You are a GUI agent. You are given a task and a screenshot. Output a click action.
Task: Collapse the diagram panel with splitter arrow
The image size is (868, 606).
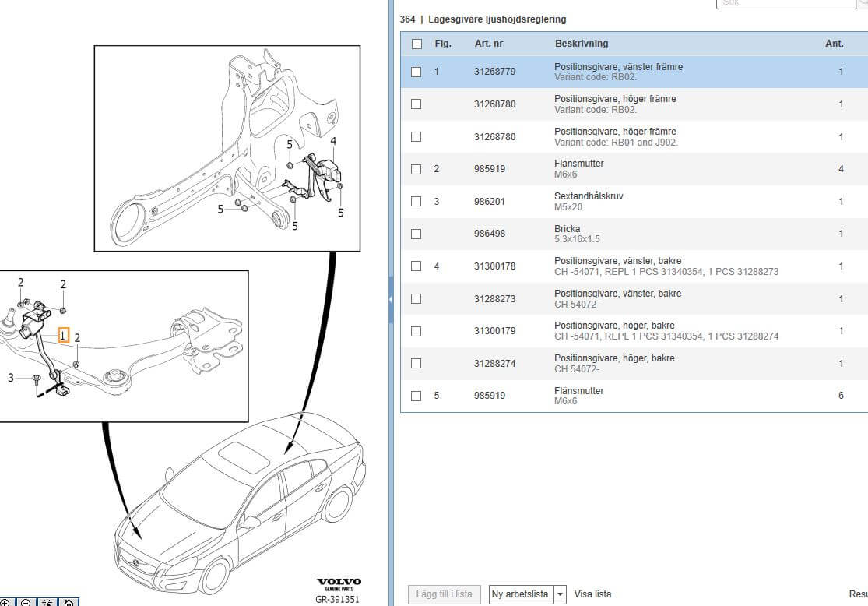point(391,299)
